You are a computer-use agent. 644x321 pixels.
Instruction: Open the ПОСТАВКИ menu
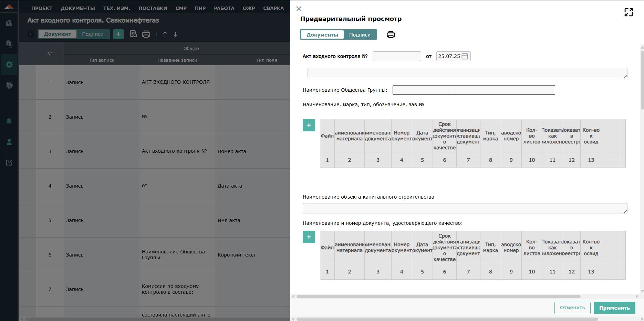153,8
